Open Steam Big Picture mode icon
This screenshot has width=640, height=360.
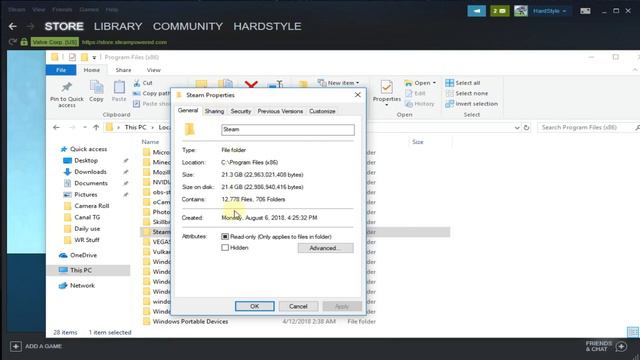point(585,11)
